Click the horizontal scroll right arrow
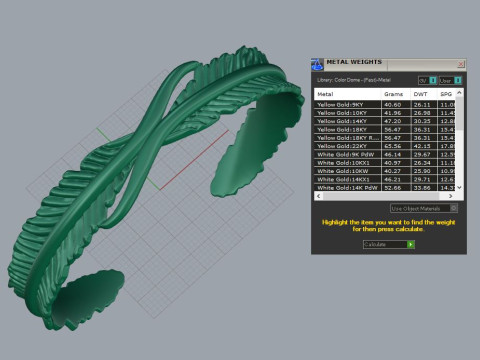The width and height of the screenshot is (480, 360). pos(451,196)
